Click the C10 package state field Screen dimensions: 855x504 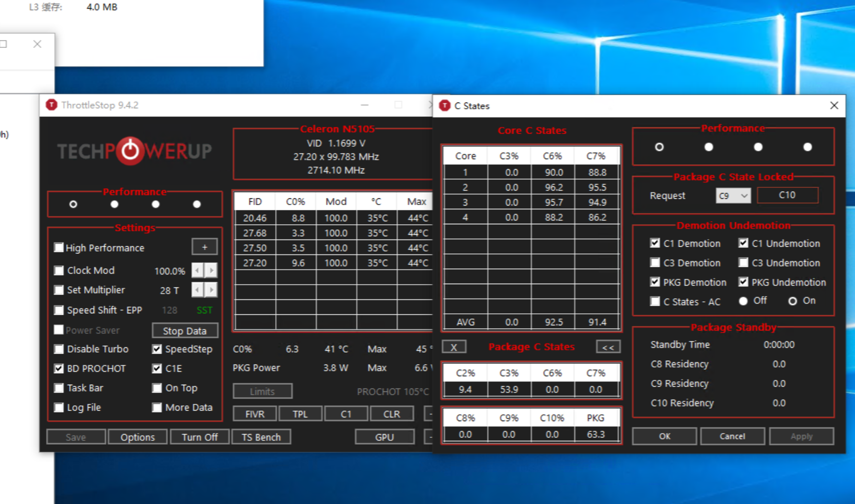coord(787,195)
